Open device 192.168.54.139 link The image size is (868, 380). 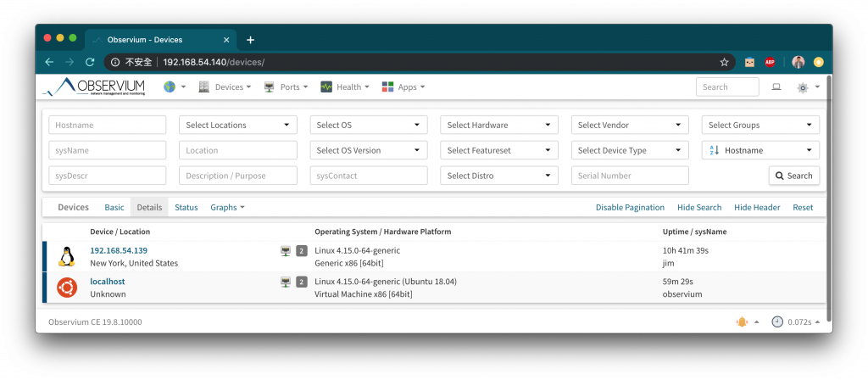[x=119, y=250]
